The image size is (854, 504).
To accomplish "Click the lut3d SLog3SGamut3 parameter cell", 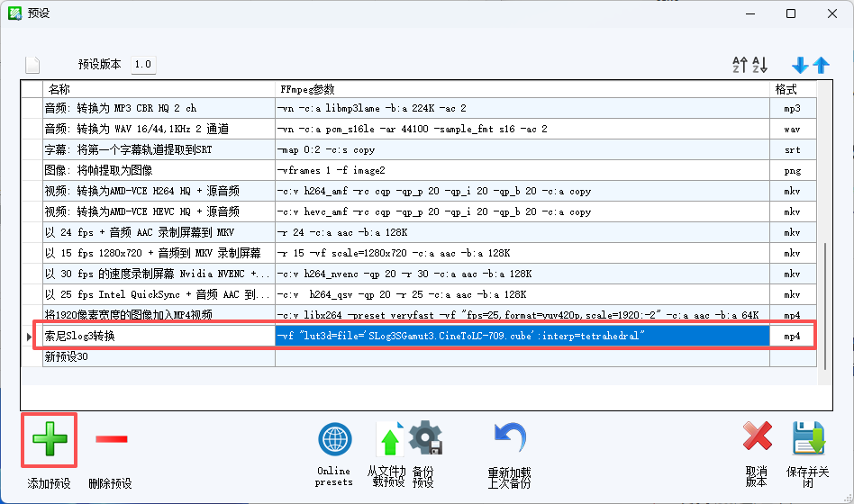I will point(522,336).
